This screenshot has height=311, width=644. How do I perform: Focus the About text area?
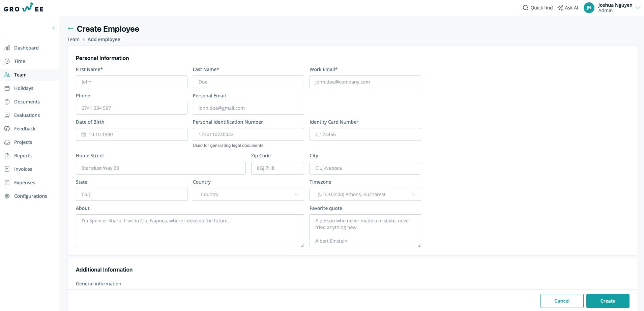(x=190, y=231)
